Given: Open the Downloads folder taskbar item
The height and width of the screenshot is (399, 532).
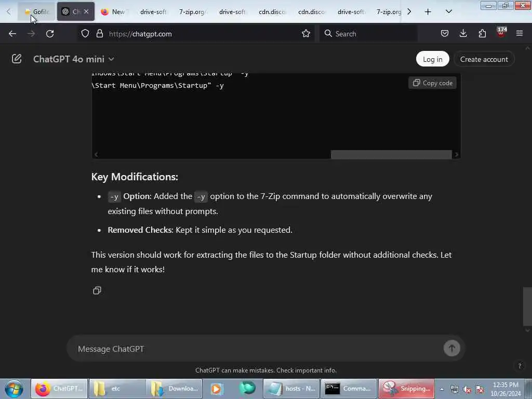Looking at the screenshot, I should click(x=175, y=389).
